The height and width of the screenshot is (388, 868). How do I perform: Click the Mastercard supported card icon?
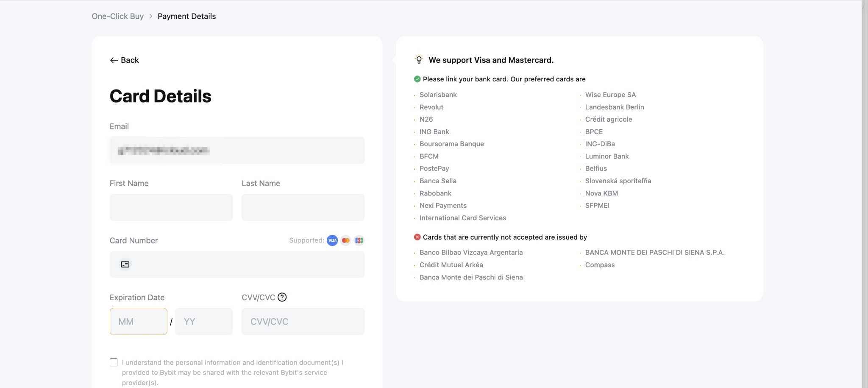point(346,240)
